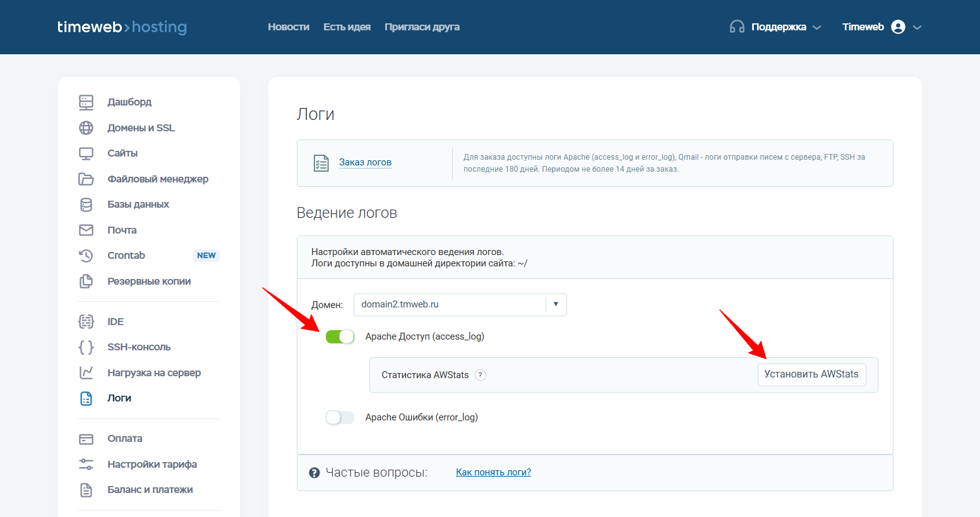
Task: Click the Нагрузка на сервер chart icon
Action: pyautogui.click(x=86, y=373)
